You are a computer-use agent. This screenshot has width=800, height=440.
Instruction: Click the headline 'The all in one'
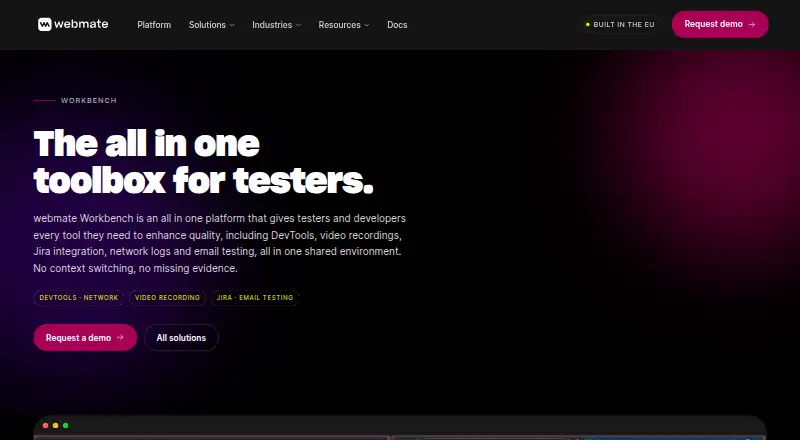(146, 143)
